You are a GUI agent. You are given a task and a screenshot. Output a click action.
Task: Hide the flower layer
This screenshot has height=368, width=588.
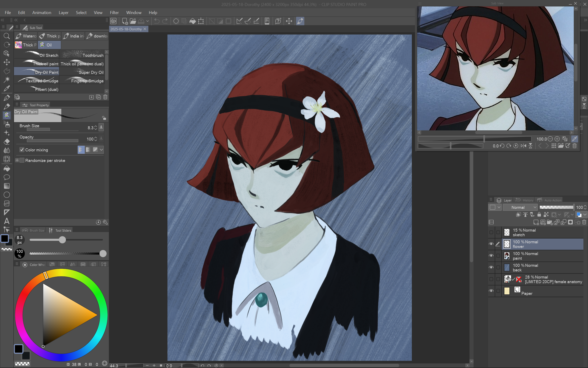[491, 244]
